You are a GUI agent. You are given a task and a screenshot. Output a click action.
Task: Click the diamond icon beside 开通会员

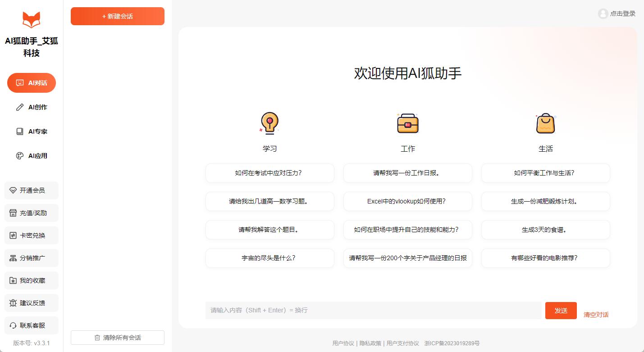(13, 190)
